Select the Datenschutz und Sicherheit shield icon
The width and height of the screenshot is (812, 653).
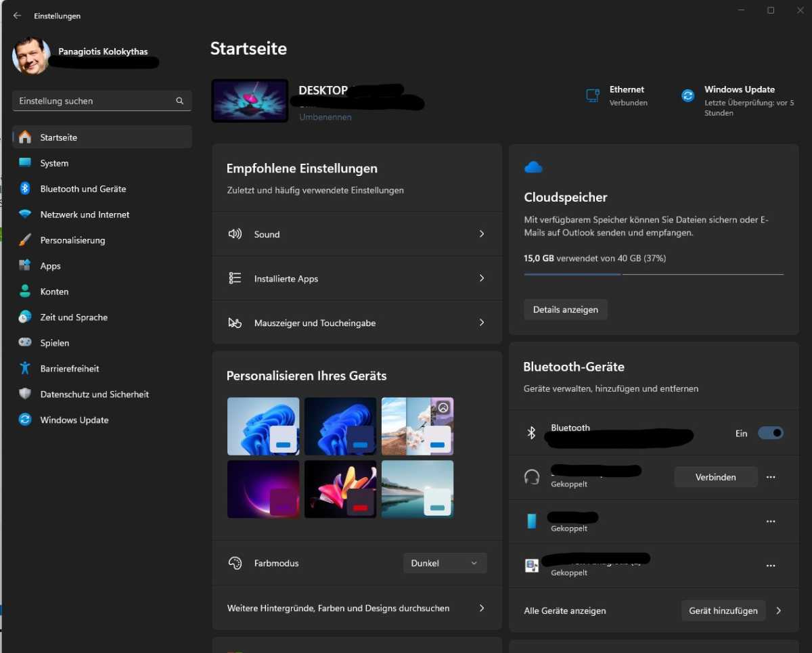click(x=25, y=394)
